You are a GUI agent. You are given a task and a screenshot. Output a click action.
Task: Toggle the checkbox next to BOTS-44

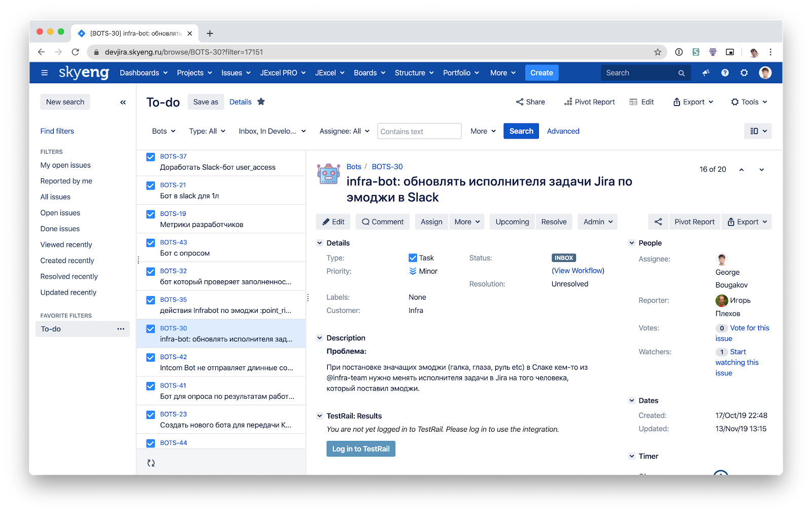click(150, 442)
